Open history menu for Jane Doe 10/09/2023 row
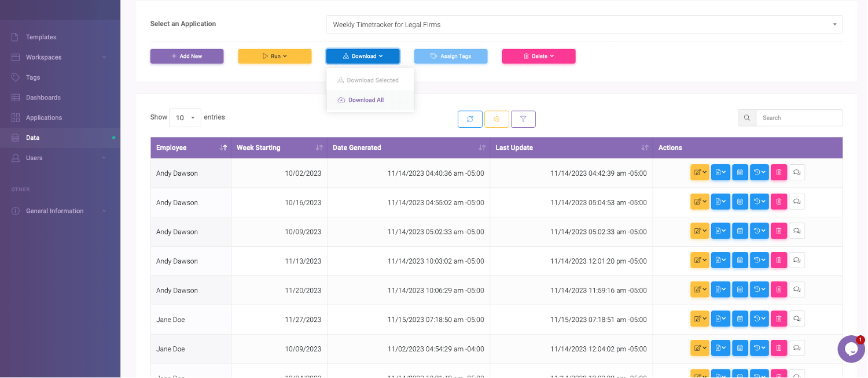This screenshot has height=378, width=868. pyautogui.click(x=760, y=348)
